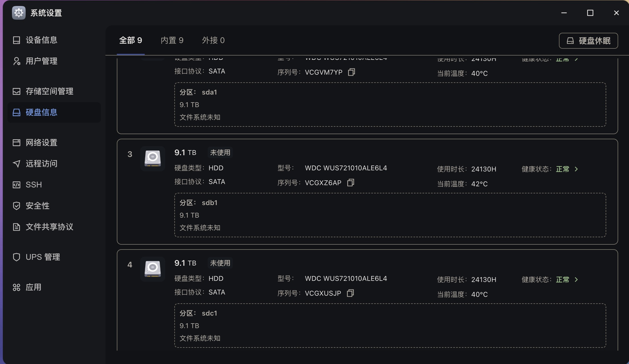Switch to the 内置 9 tab
Screen dimensions: 629x364
pyautogui.click(x=172, y=40)
